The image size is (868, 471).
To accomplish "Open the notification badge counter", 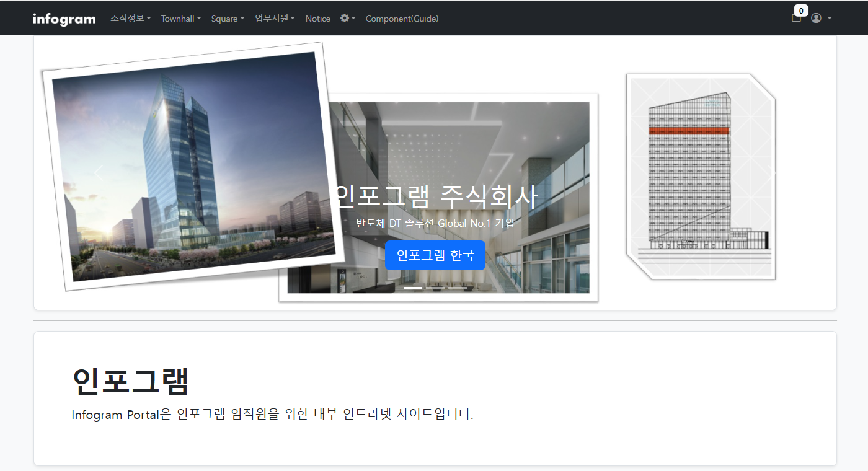I will pos(801,10).
